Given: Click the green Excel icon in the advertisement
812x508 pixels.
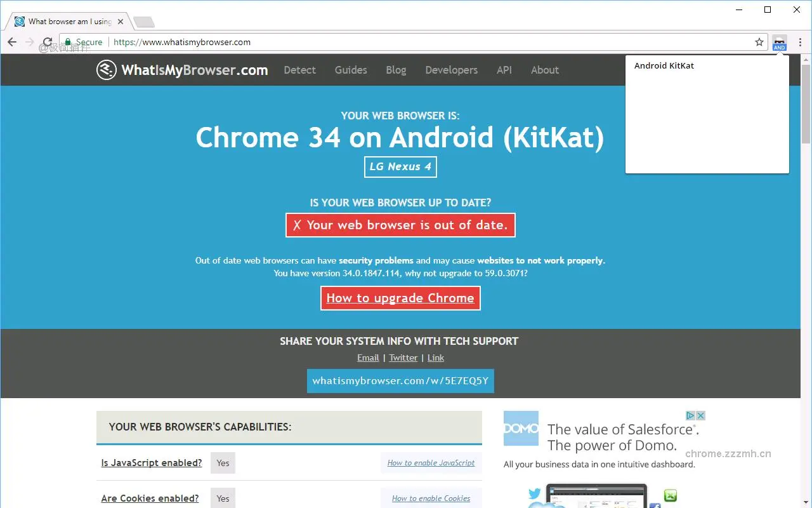Looking at the screenshot, I should point(671,495).
